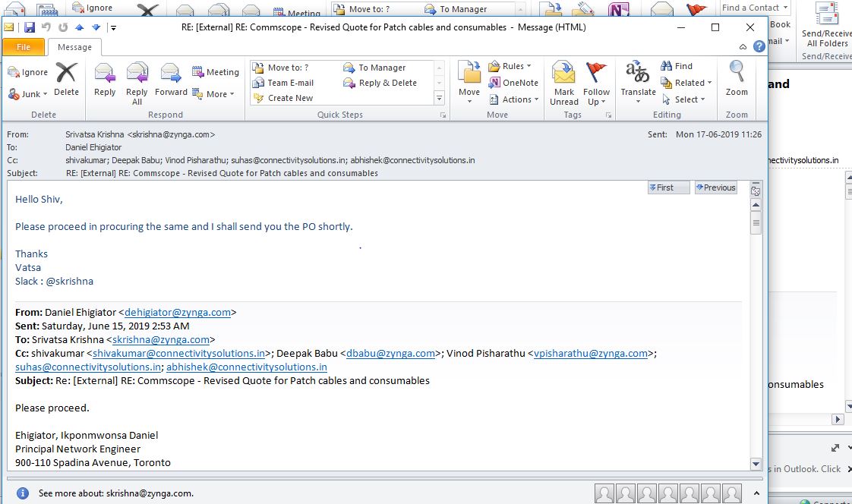This screenshot has width=852, height=504.
Task: Open the shivakumar@connectivitysolutions.in link
Action: coord(179,353)
